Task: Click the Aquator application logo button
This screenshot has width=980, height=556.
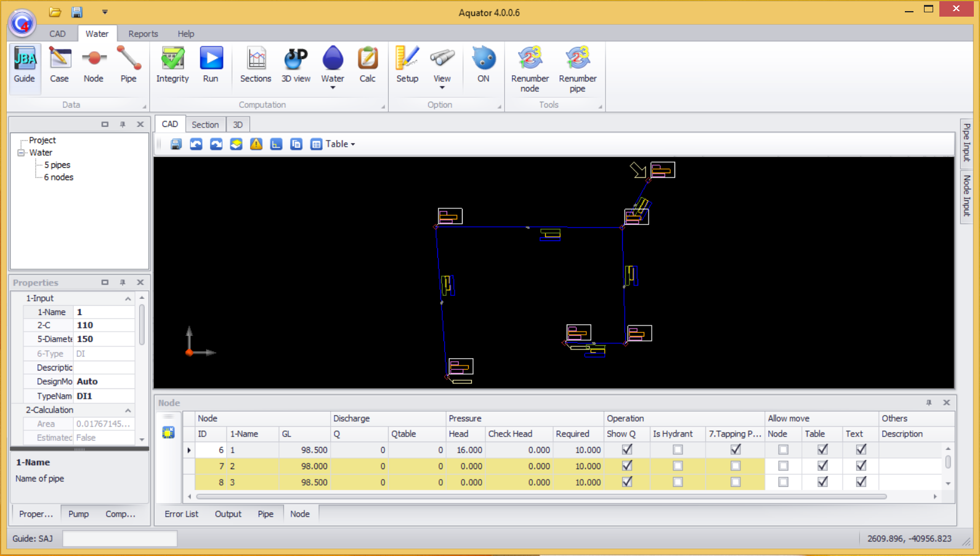Action: (22, 23)
